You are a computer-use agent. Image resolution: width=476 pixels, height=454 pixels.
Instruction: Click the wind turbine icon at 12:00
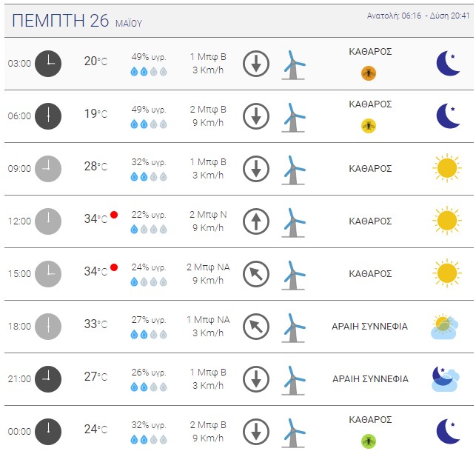tap(293, 222)
